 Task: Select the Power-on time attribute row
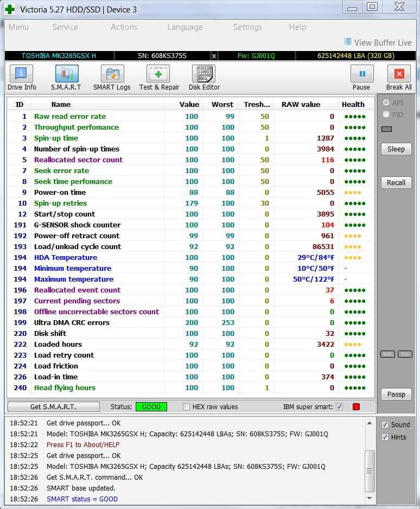(x=190, y=192)
